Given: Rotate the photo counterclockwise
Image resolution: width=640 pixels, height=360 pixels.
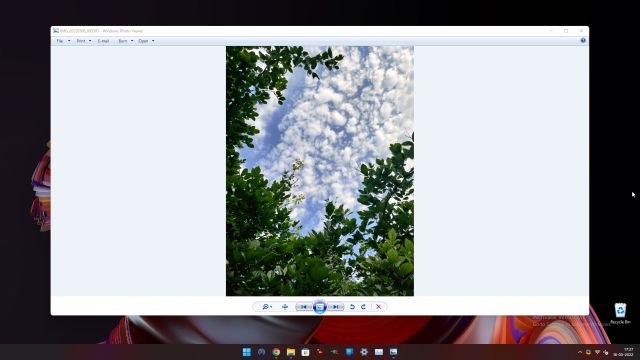Looking at the screenshot, I should [x=352, y=307].
